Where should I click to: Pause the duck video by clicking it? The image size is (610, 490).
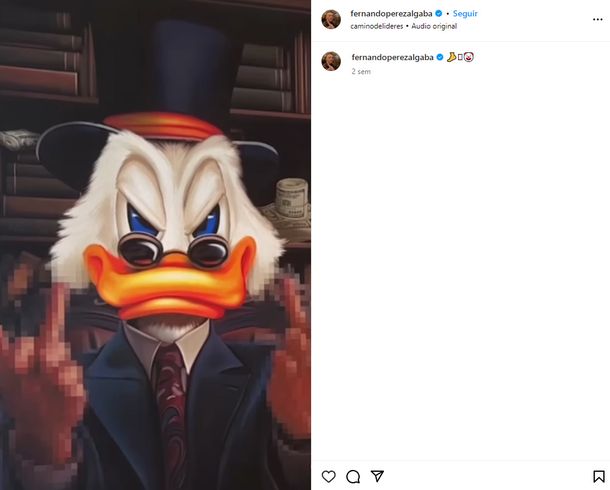pos(155,245)
